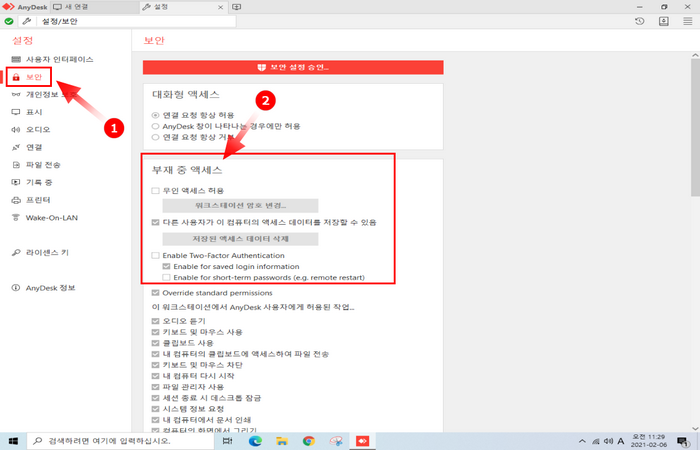The height and width of the screenshot is (450, 700).
Task: Toggle 파일 관리자 사용 permission
Action: 155,387
